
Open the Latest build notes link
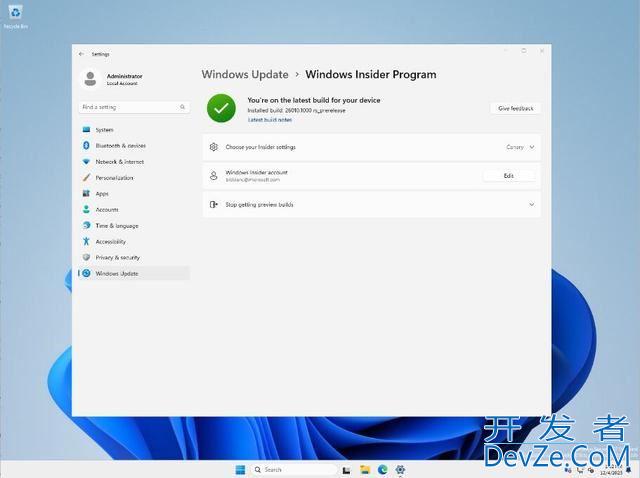270,120
